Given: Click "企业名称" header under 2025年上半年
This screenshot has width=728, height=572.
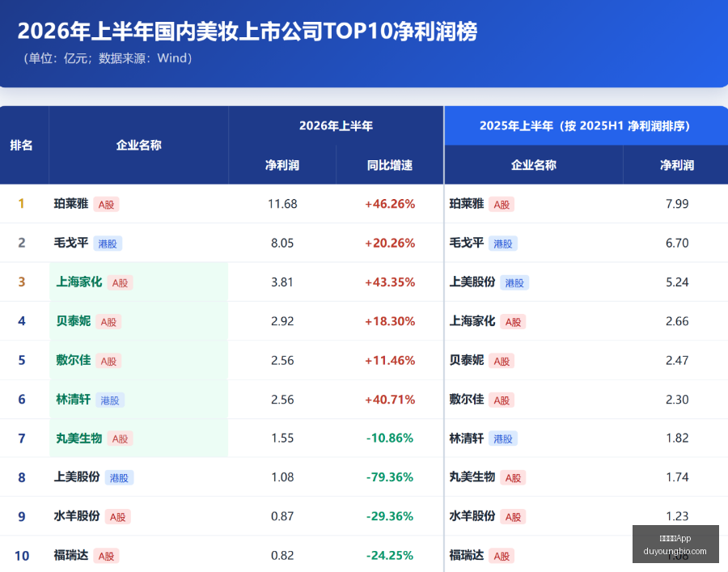Looking at the screenshot, I should pyautogui.click(x=534, y=165).
